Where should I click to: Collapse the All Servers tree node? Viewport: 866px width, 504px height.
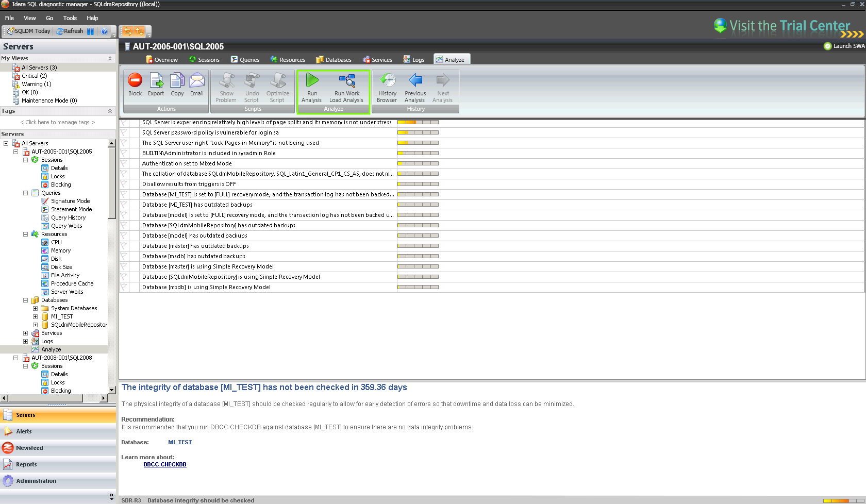click(6, 143)
